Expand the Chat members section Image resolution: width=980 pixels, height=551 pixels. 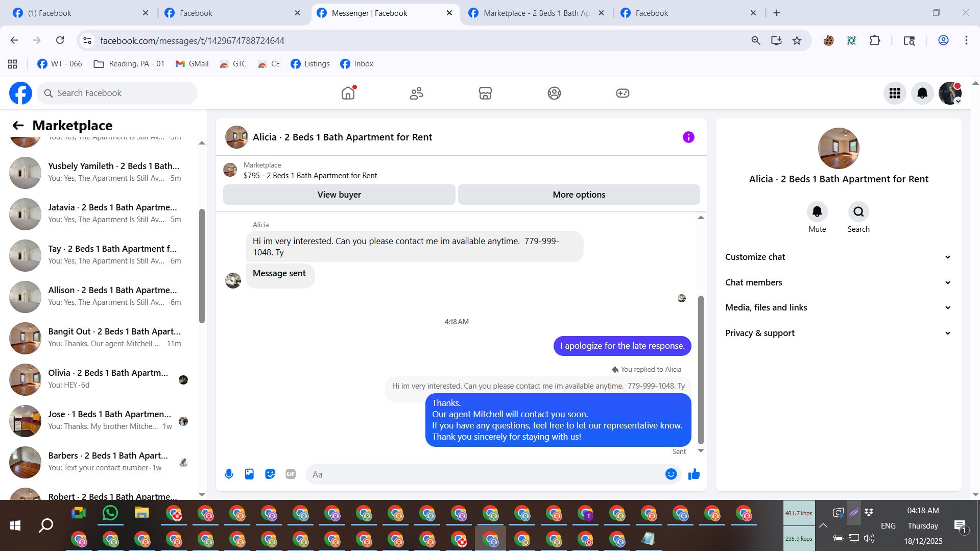[x=839, y=282]
